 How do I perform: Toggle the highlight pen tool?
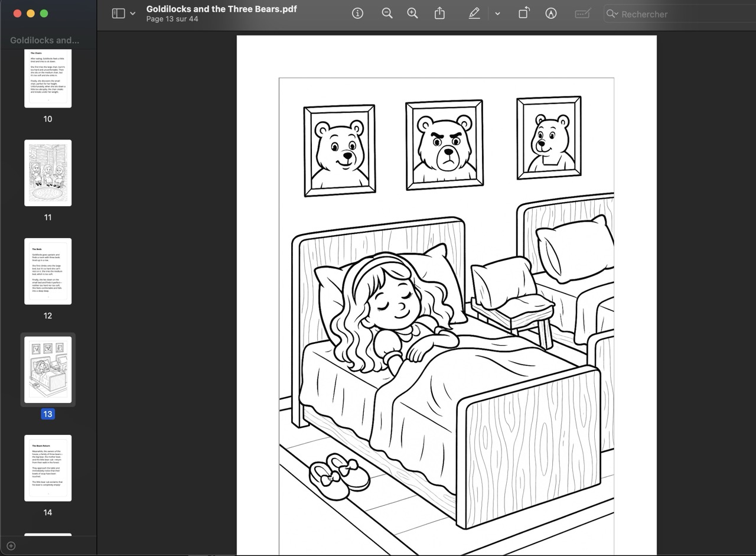pyautogui.click(x=474, y=14)
